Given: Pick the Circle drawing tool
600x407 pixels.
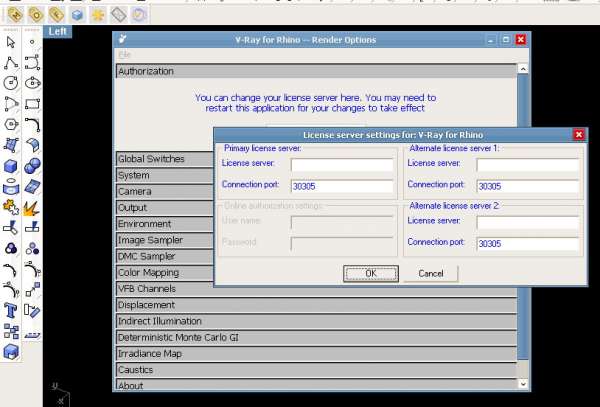Looking at the screenshot, I should [x=11, y=82].
